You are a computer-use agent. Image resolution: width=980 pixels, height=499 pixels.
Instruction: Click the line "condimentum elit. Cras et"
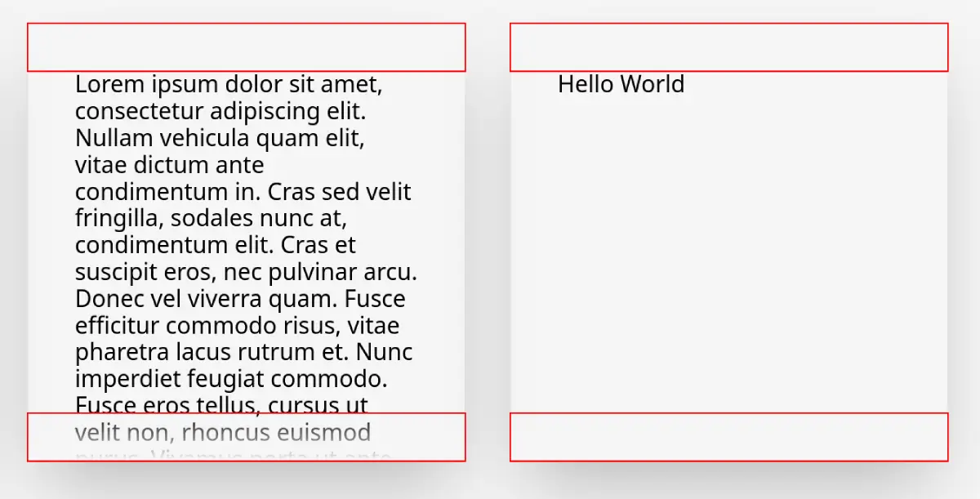[216, 245]
